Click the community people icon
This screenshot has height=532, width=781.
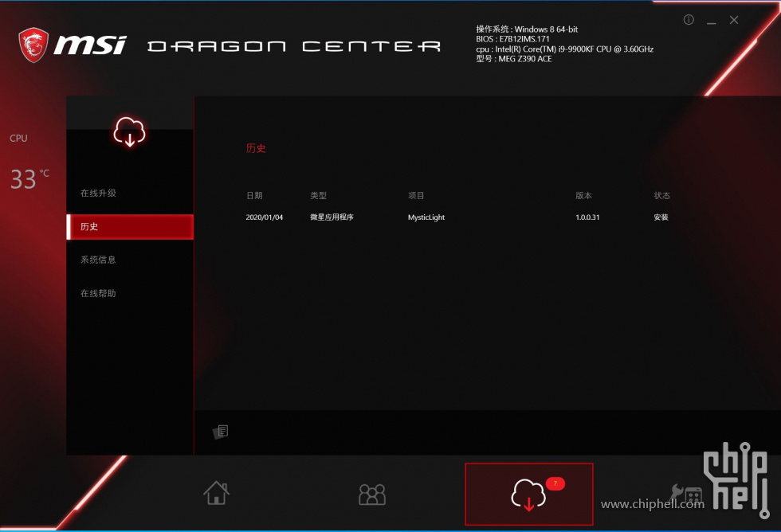tap(372, 494)
